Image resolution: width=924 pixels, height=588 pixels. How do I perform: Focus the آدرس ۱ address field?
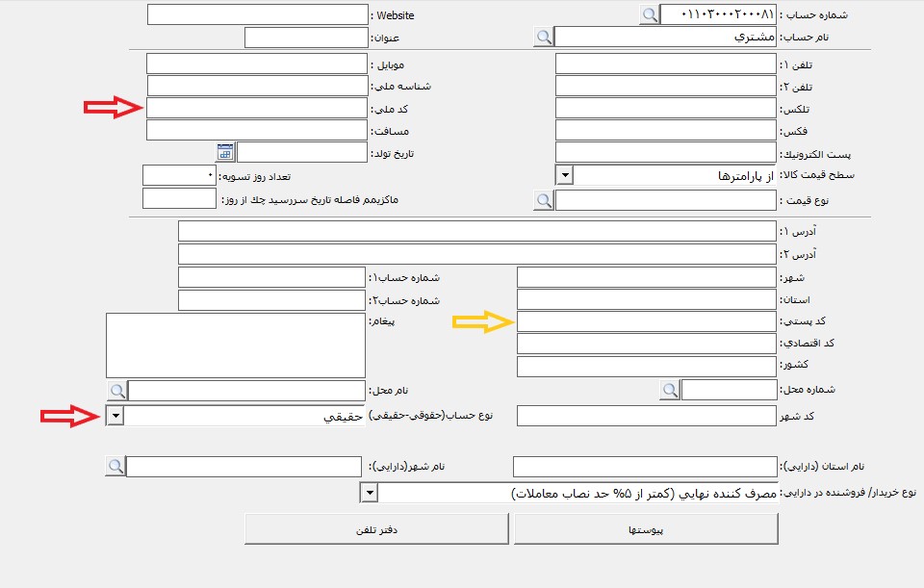click(x=476, y=232)
